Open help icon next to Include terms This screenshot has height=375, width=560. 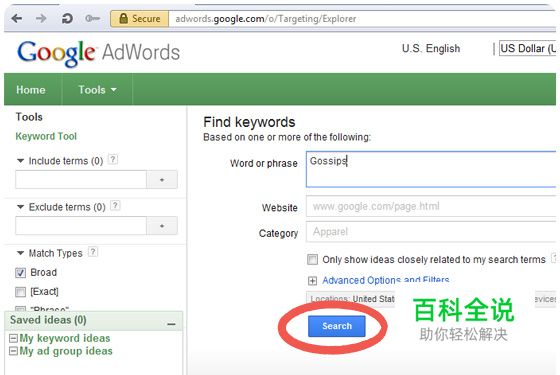click(x=113, y=159)
